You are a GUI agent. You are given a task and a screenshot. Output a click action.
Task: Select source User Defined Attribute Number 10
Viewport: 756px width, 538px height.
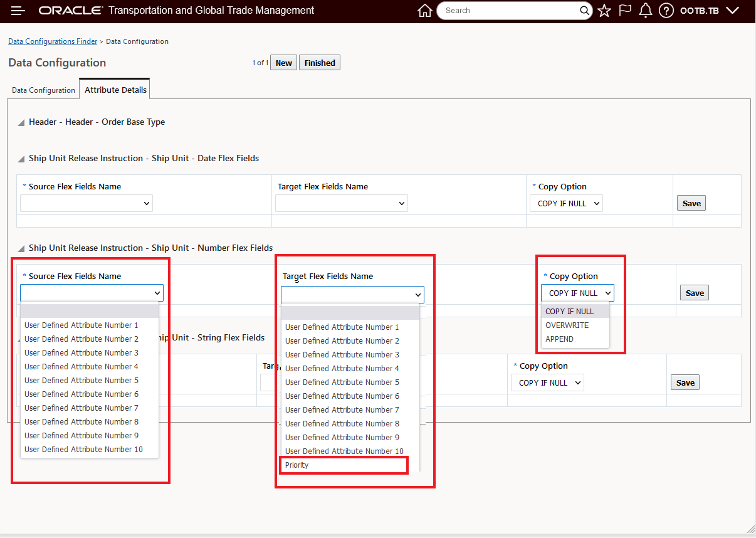pyautogui.click(x=90, y=450)
